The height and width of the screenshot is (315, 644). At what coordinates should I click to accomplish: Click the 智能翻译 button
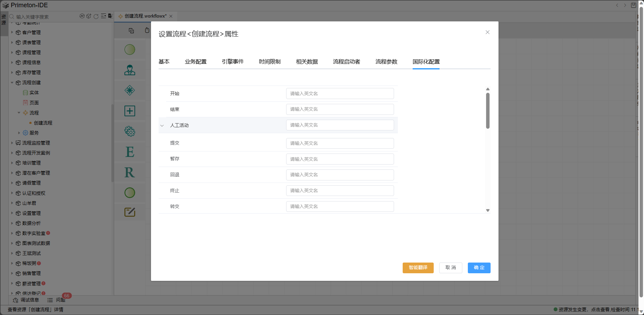tap(418, 268)
